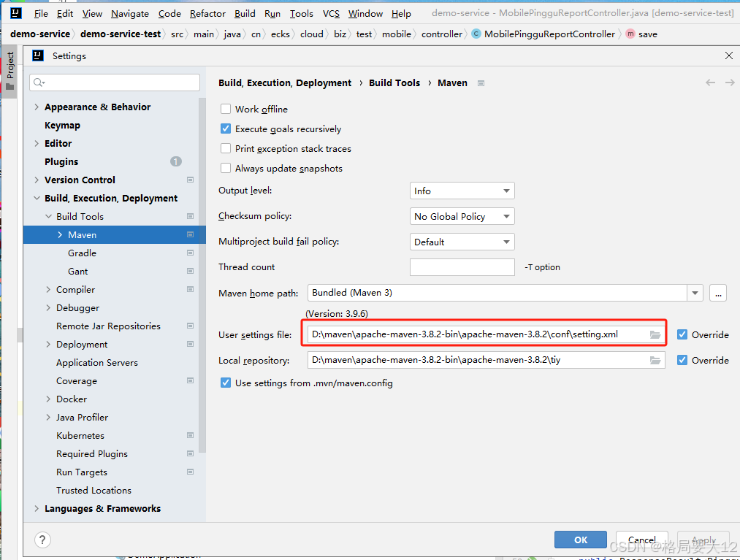Click the search magnifier icon in settings
Image resolution: width=740 pixels, height=560 pixels.
[x=39, y=83]
